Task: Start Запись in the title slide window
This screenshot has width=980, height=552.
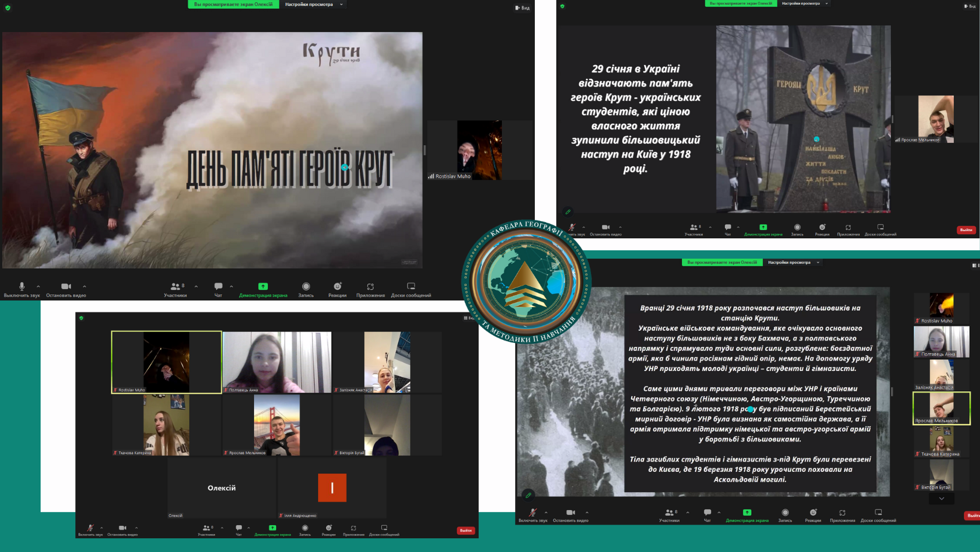Action: click(306, 290)
